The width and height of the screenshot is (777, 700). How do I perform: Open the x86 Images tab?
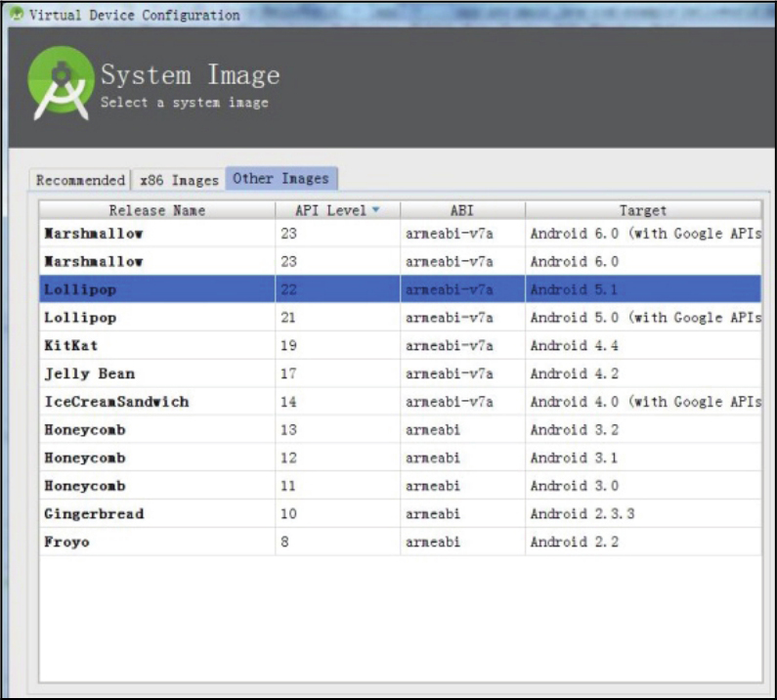tap(179, 180)
